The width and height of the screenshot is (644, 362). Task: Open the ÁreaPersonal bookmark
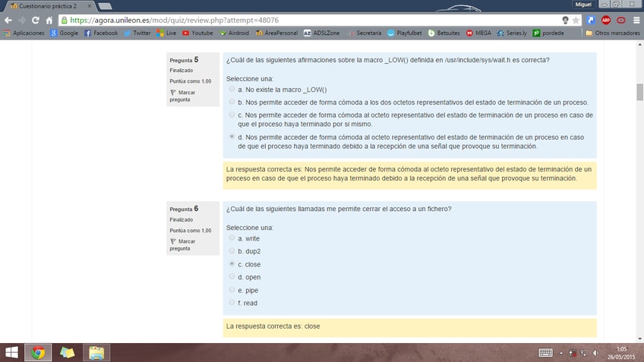[x=276, y=33]
